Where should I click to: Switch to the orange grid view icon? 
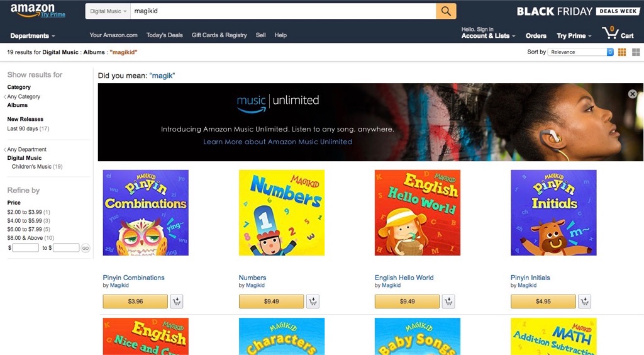(x=622, y=52)
